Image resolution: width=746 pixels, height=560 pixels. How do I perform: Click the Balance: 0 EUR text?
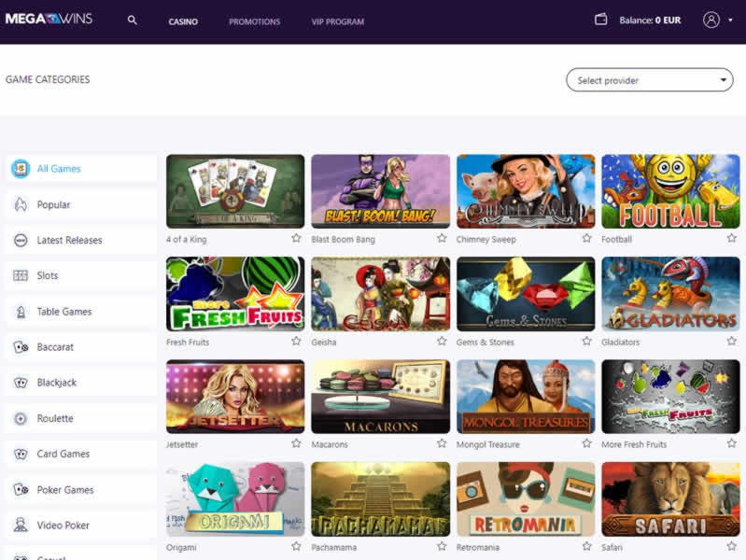click(x=650, y=21)
